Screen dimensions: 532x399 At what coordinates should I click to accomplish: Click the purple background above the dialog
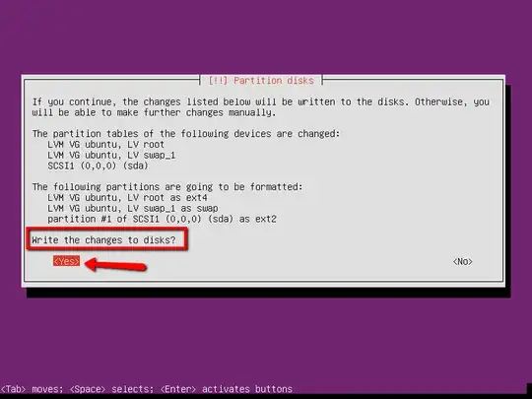pyautogui.click(x=266, y=35)
